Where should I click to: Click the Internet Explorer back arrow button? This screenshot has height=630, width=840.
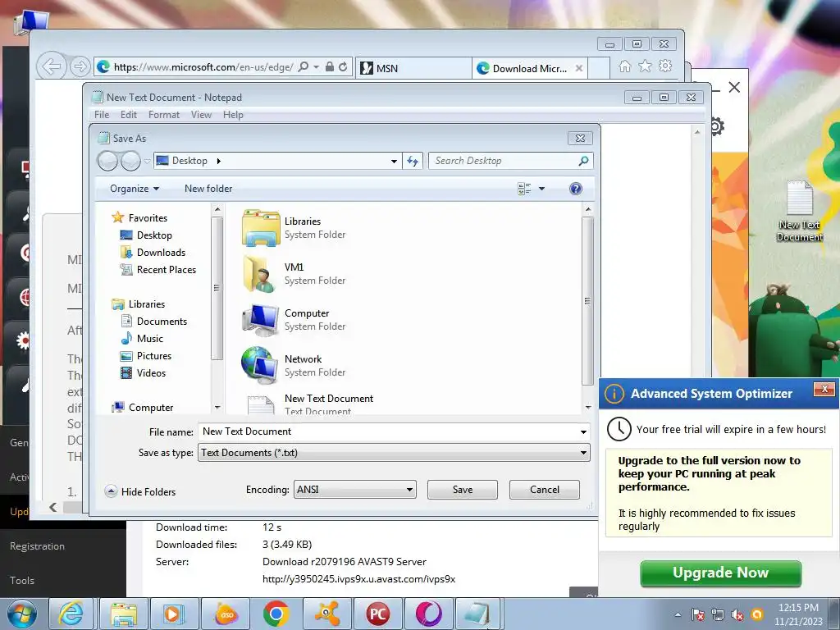click(x=52, y=67)
